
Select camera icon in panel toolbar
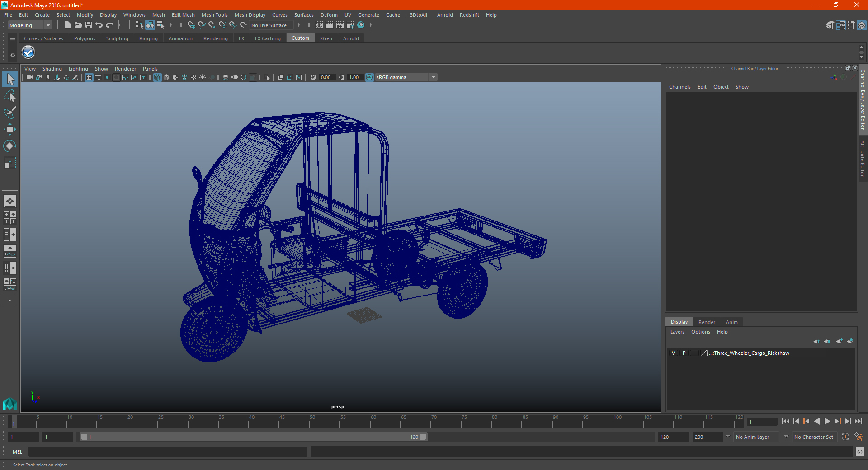coord(30,77)
